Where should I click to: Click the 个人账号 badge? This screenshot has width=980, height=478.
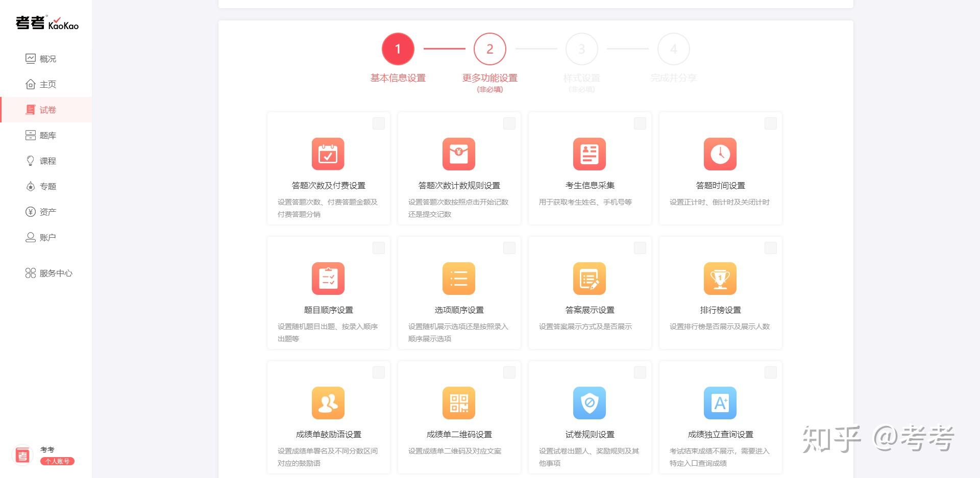[57, 461]
